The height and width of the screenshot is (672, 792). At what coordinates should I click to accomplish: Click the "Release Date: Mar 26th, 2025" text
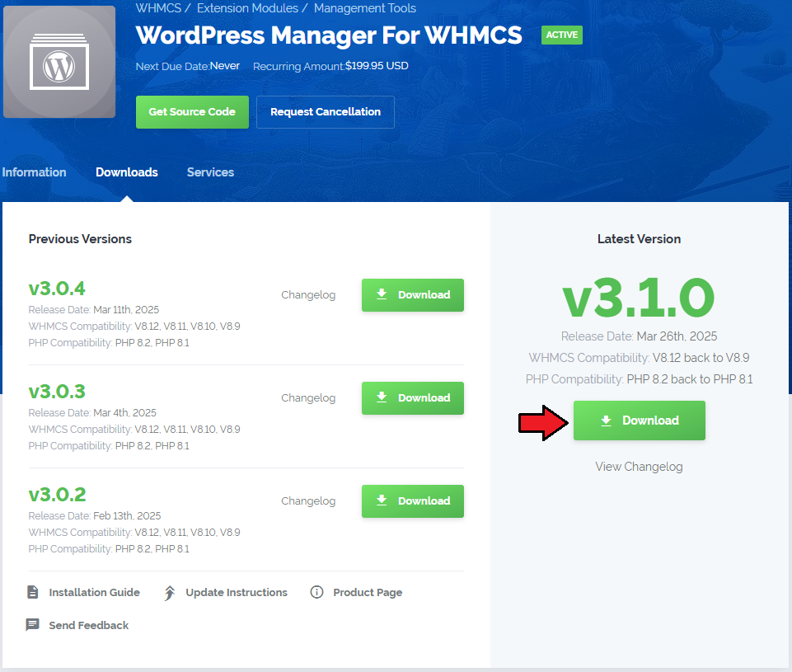(x=639, y=336)
